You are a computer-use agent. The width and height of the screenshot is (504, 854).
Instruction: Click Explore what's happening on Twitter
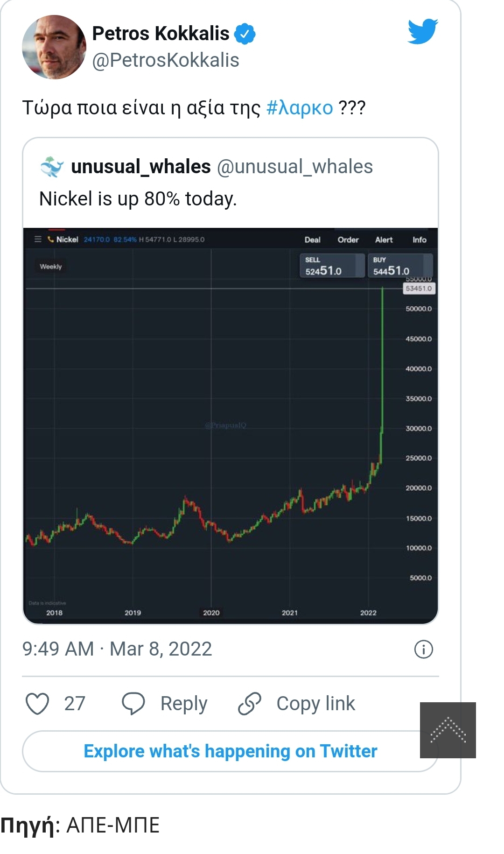230,751
